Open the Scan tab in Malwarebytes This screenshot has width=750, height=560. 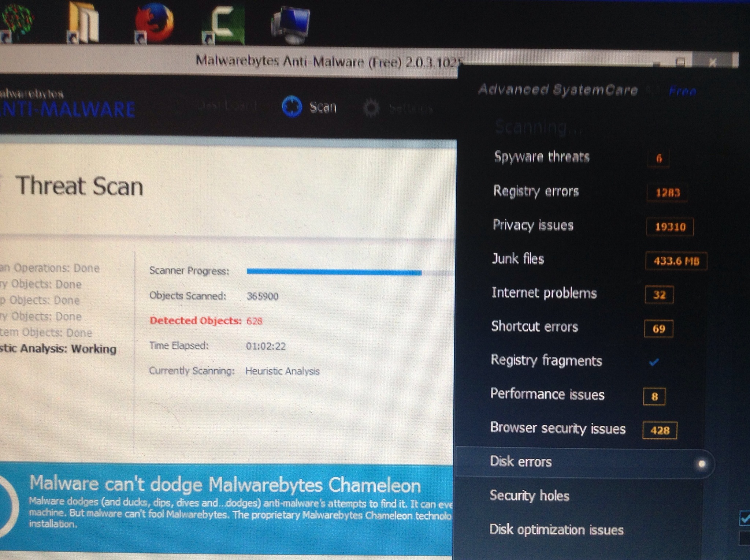309,107
